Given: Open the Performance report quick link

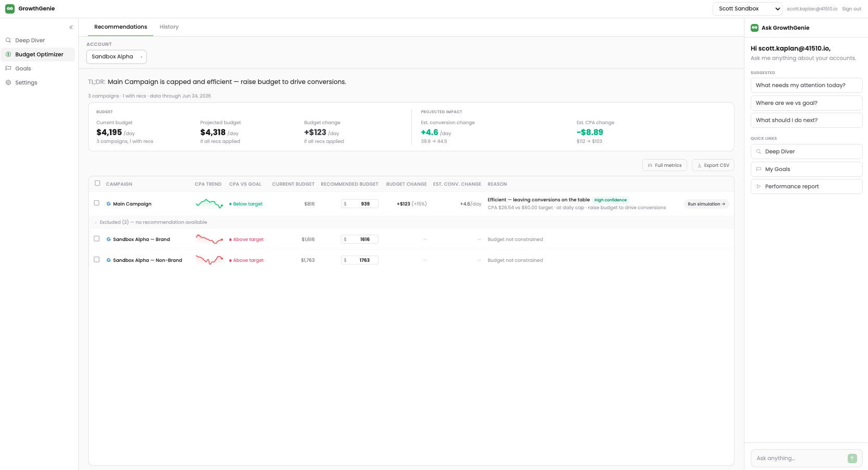Looking at the screenshot, I should [x=806, y=186].
